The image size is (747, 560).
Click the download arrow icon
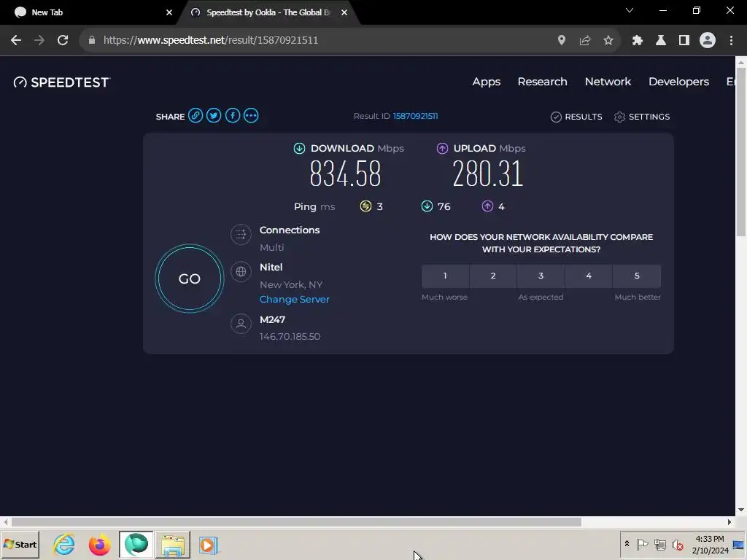tap(299, 149)
